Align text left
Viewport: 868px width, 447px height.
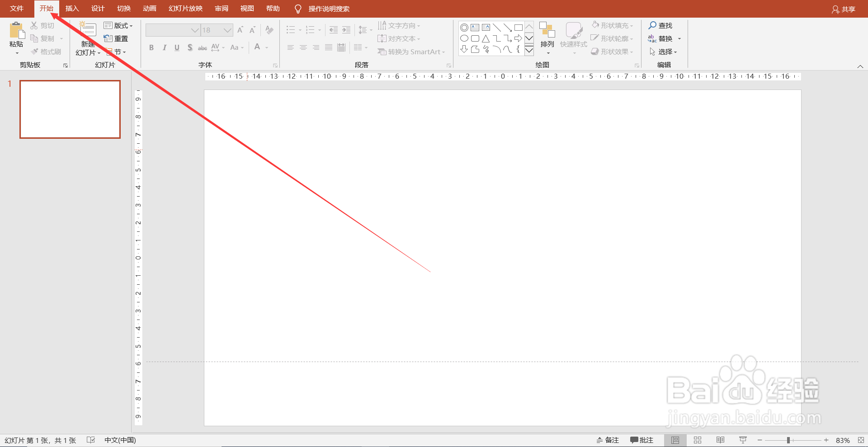coord(291,47)
